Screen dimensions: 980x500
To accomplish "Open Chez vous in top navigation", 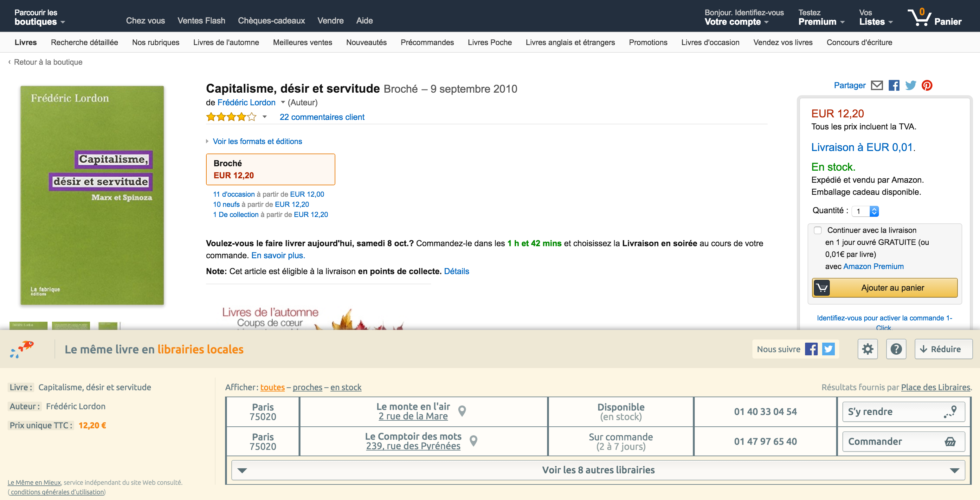I will click(145, 21).
